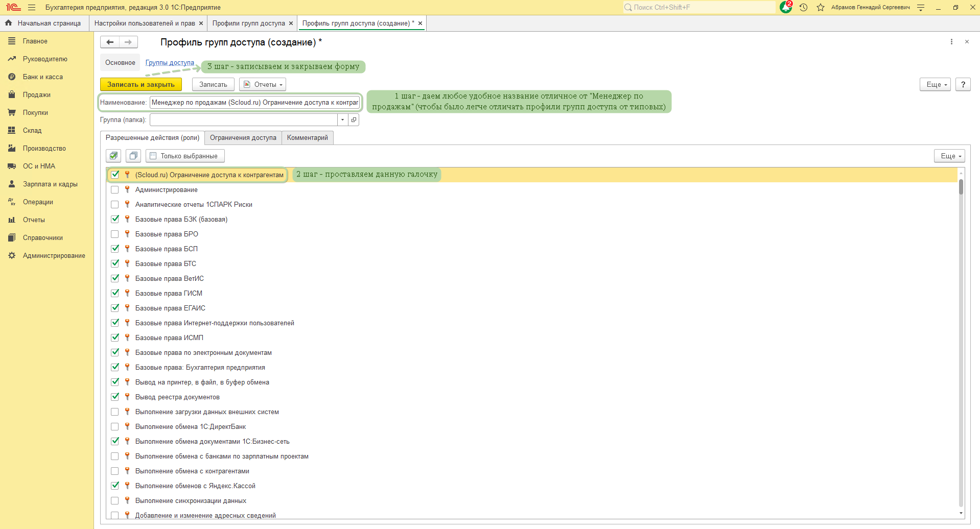Close the Профили групп доступа tab
The width and height of the screenshot is (980, 529).
[x=291, y=23]
